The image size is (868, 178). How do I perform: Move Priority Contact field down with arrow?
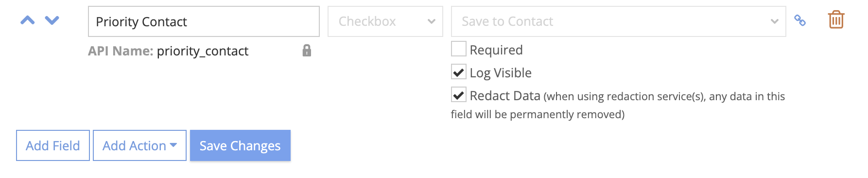tap(52, 20)
